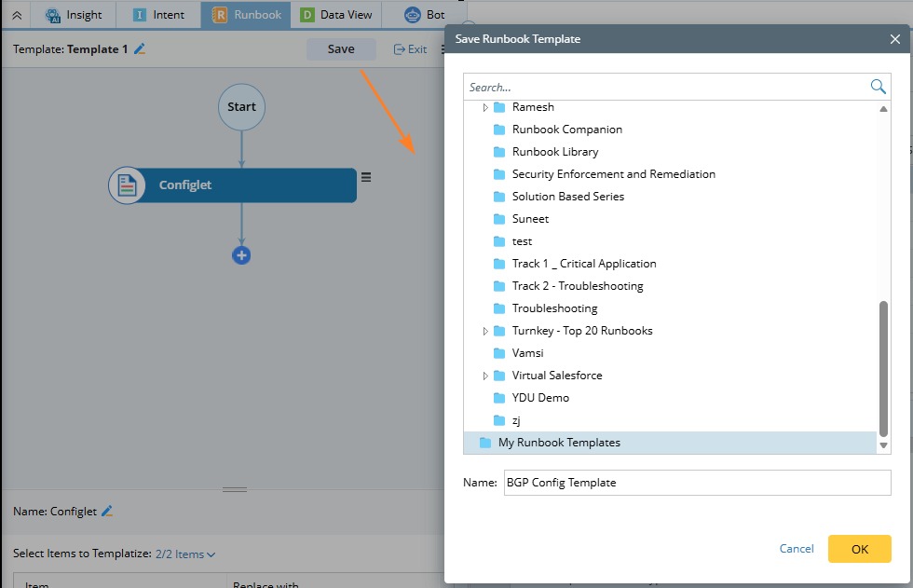
Task: Expand the Virtual Salesforce folder
Action: [x=485, y=376]
